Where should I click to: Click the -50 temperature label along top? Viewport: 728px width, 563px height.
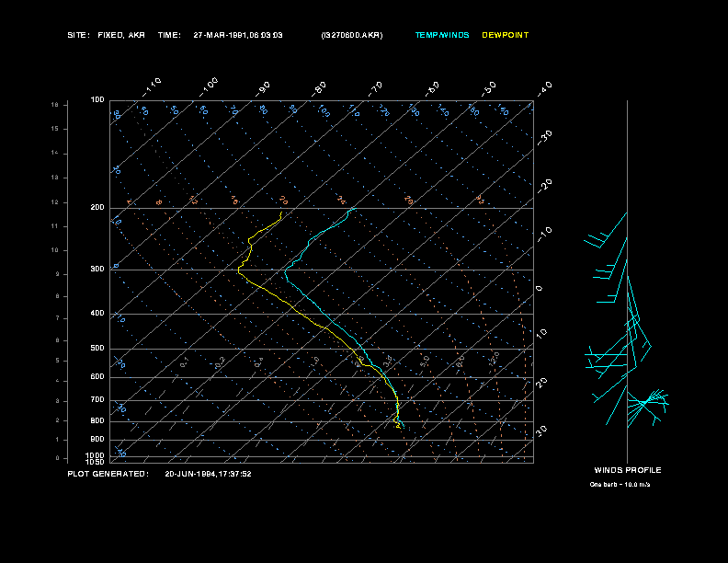click(x=489, y=89)
